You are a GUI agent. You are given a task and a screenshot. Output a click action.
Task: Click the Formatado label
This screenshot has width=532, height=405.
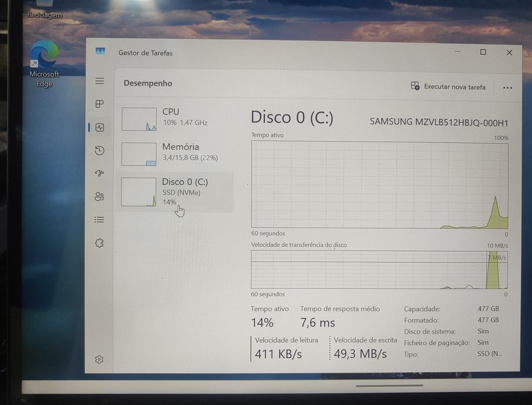coord(421,320)
